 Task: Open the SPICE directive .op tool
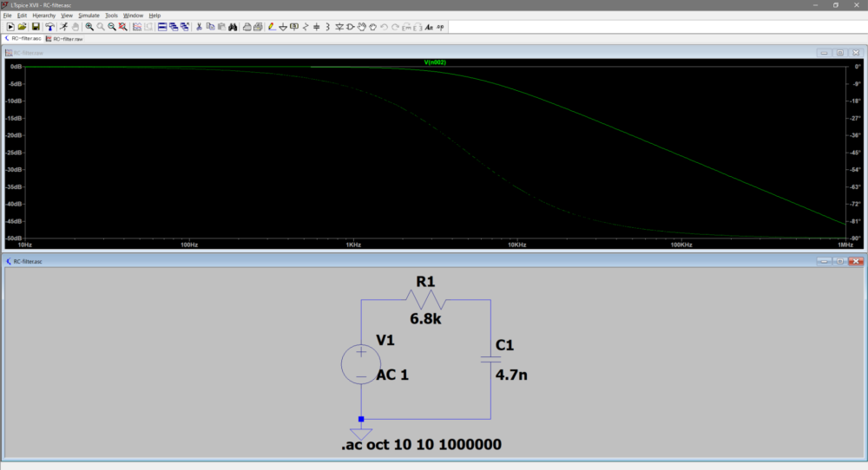[x=440, y=27]
